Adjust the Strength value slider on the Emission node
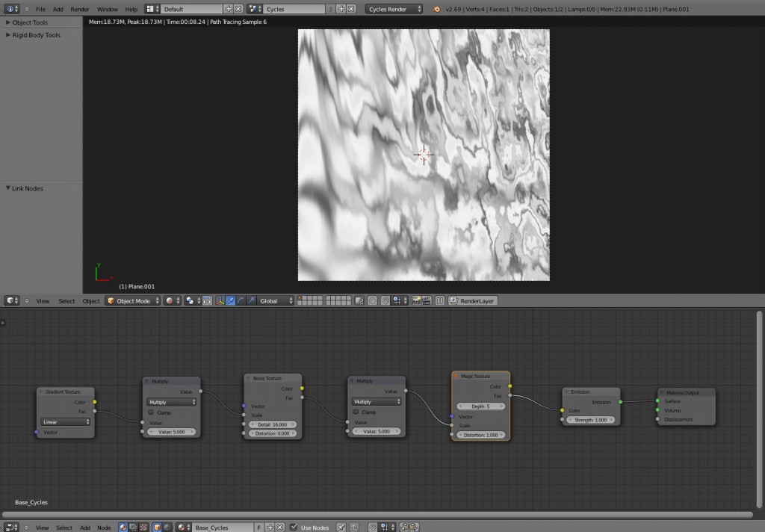765x532 pixels. click(590, 419)
